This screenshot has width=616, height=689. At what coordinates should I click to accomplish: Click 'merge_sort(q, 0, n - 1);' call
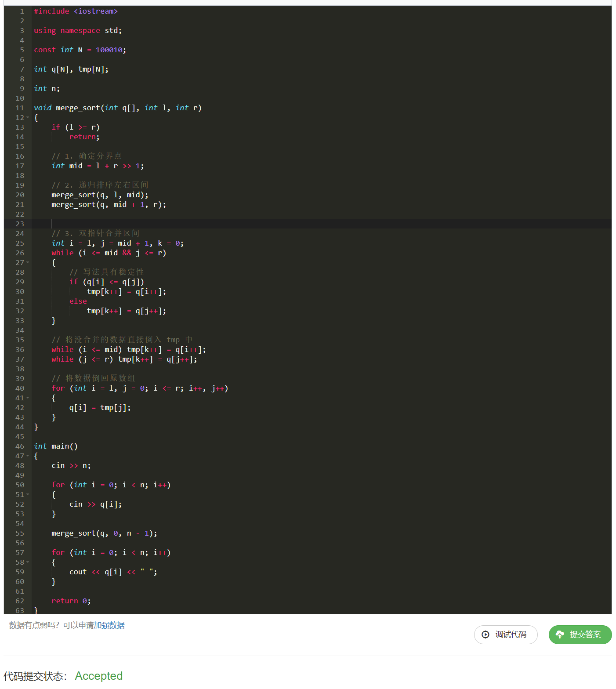tap(104, 533)
